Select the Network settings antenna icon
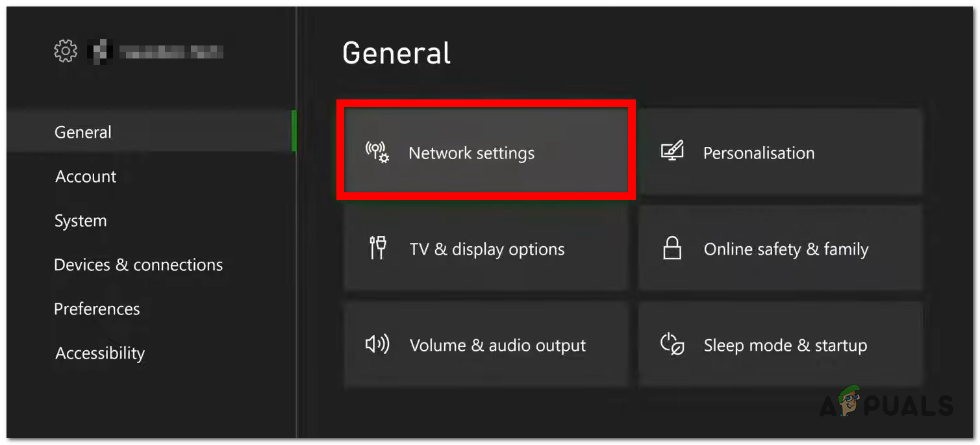This screenshot has width=980, height=445. tap(375, 151)
